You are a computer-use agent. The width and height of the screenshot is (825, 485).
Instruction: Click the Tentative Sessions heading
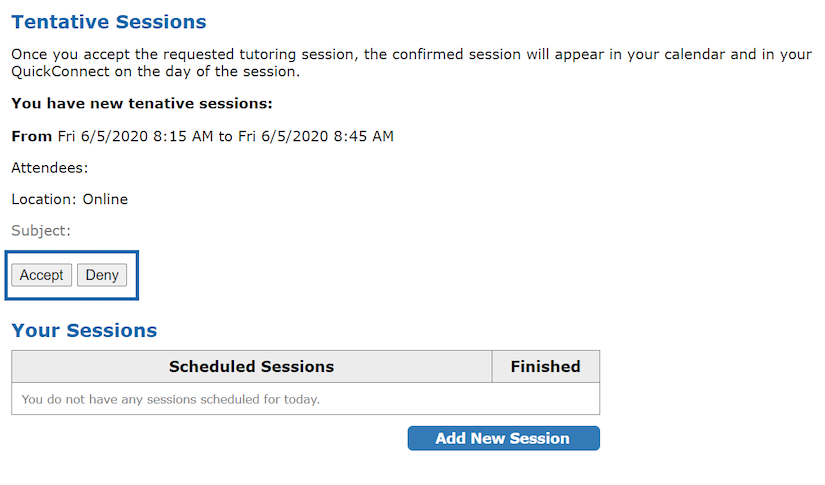tap(108, 22)
